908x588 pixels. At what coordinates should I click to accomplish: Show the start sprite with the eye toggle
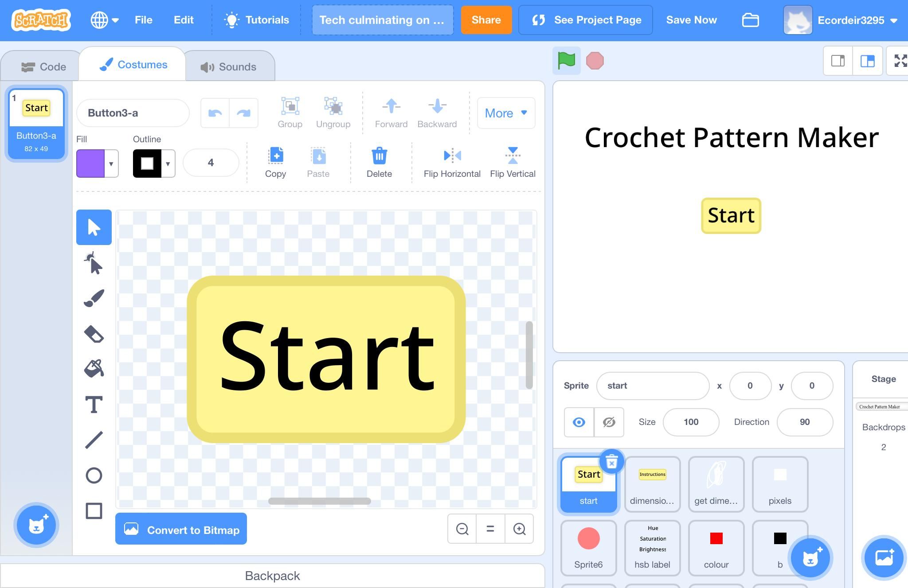click(579, 422)
